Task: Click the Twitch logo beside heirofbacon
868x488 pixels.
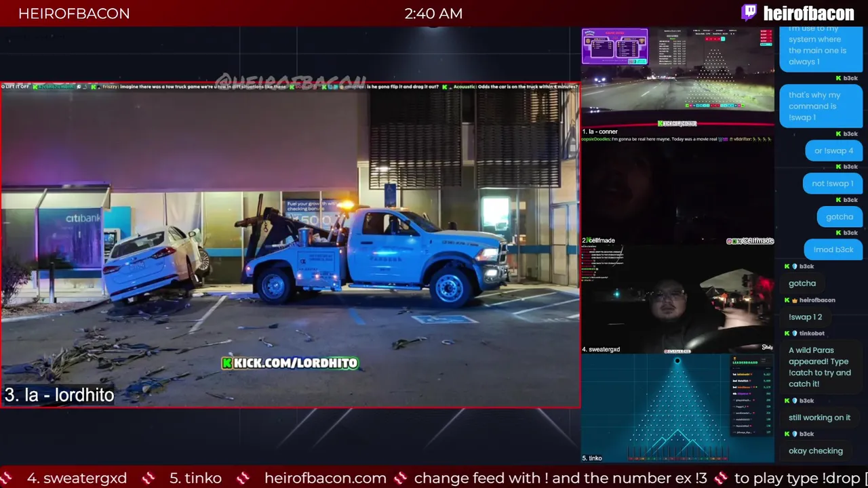Action: pyautogui.click(x=749, y=13)
